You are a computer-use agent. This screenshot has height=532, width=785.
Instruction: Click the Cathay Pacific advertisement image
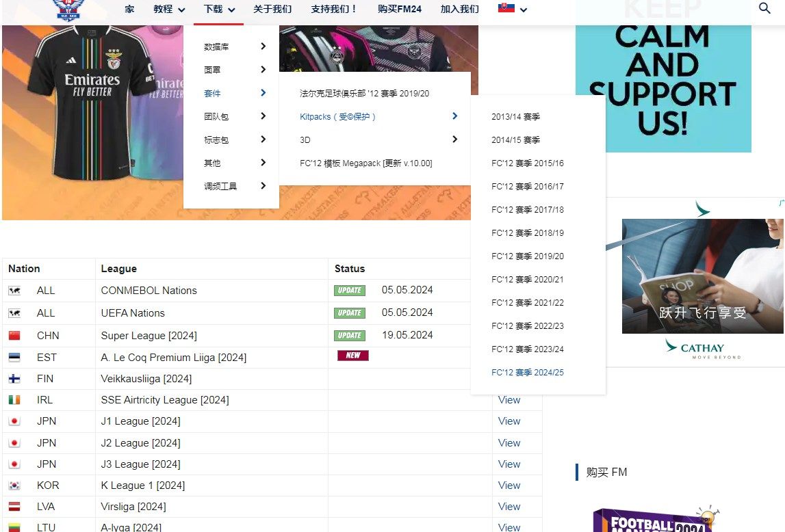(x=703, y=280)
